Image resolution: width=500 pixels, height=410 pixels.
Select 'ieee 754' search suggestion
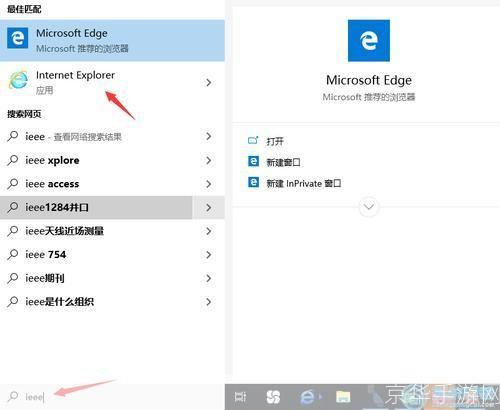[96, 255]
